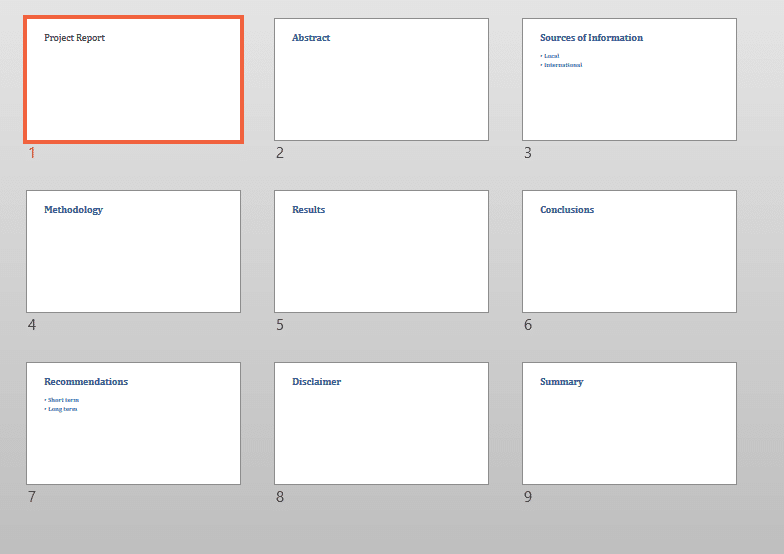Click slide number 4 label under Methodology
Image resolution: width=784 pixels, height=554 pixels.
[32, 325]
